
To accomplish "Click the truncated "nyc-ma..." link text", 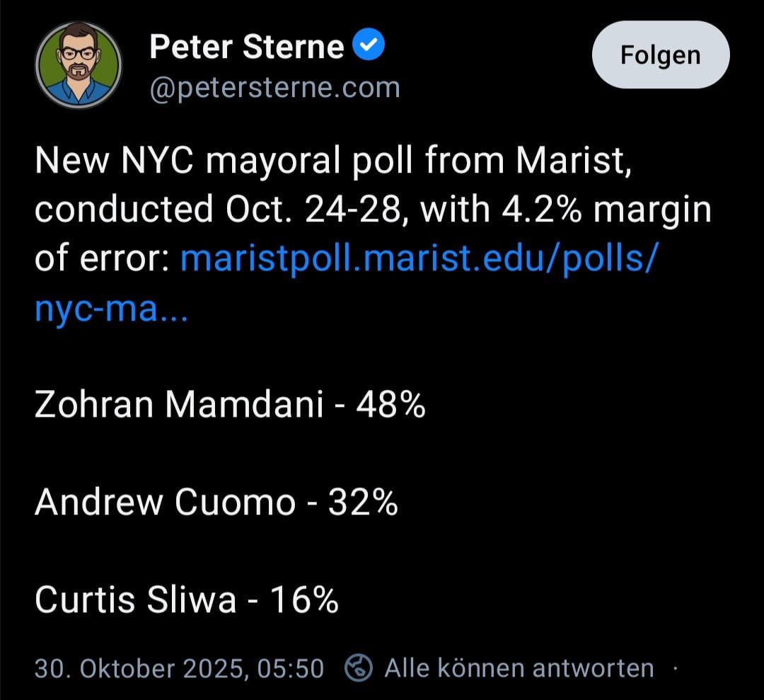I will pyautogui.click(x=111, y=309).
